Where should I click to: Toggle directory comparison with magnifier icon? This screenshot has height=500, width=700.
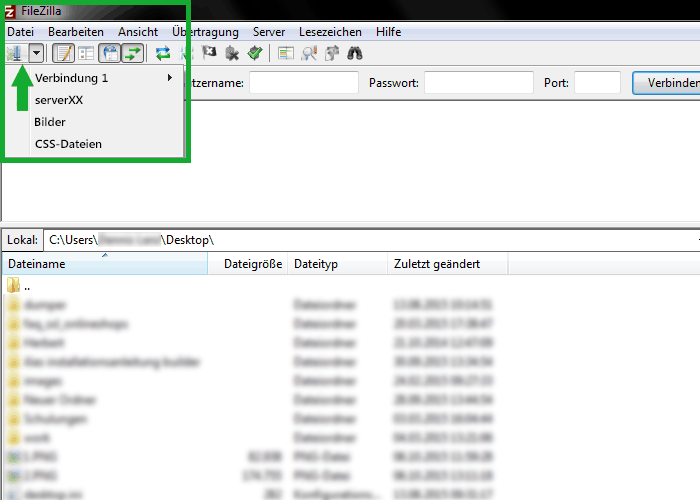(x=309, y=54)
